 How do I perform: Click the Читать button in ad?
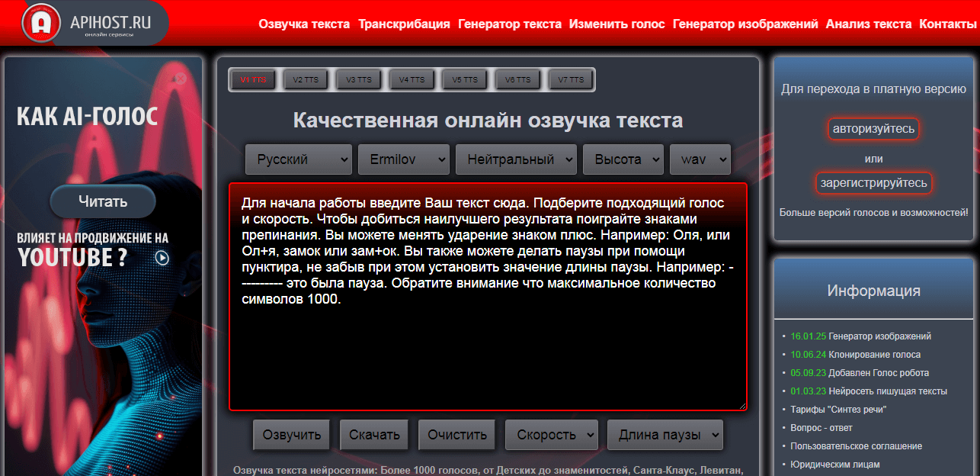103,202
